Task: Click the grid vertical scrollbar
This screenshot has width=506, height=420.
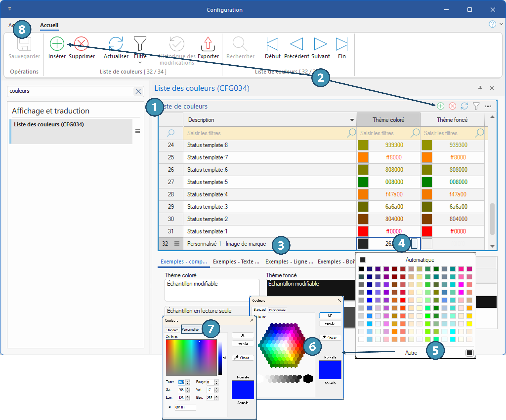Action: coord(492,219)
